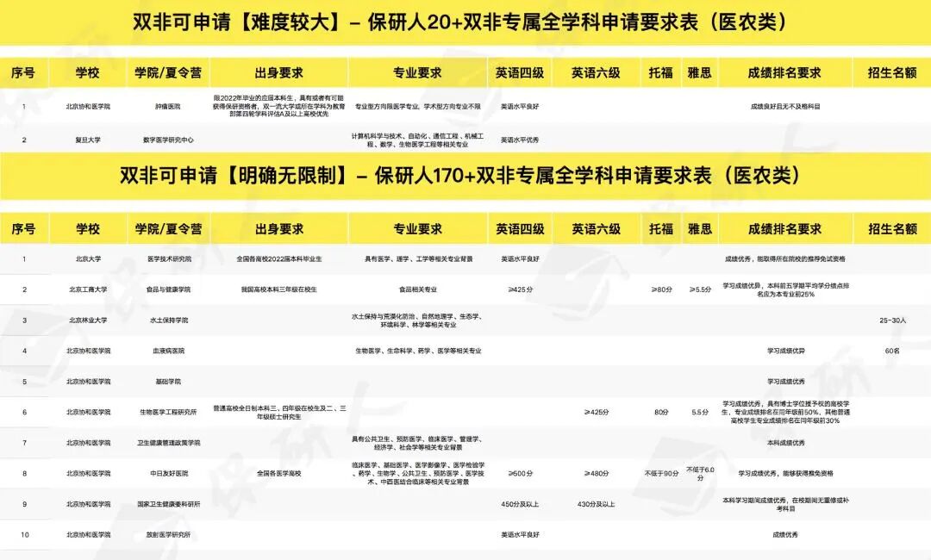Click the 不低于6.0分 IELTS cell
This screenshot has width=931, height=560.
(700, 473)
